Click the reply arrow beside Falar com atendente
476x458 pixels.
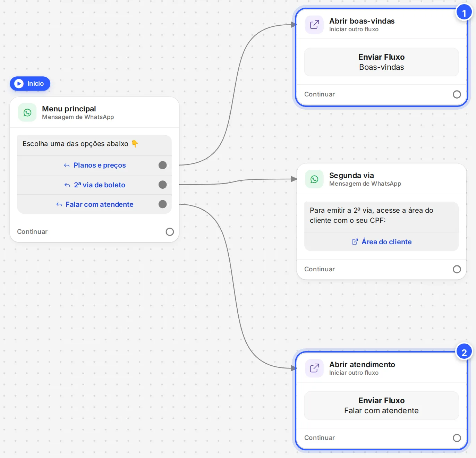59,204
